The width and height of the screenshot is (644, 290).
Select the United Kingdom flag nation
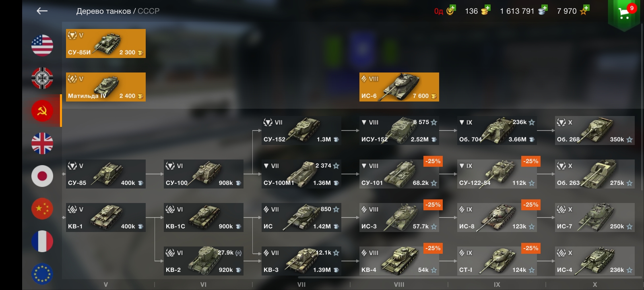42,143
